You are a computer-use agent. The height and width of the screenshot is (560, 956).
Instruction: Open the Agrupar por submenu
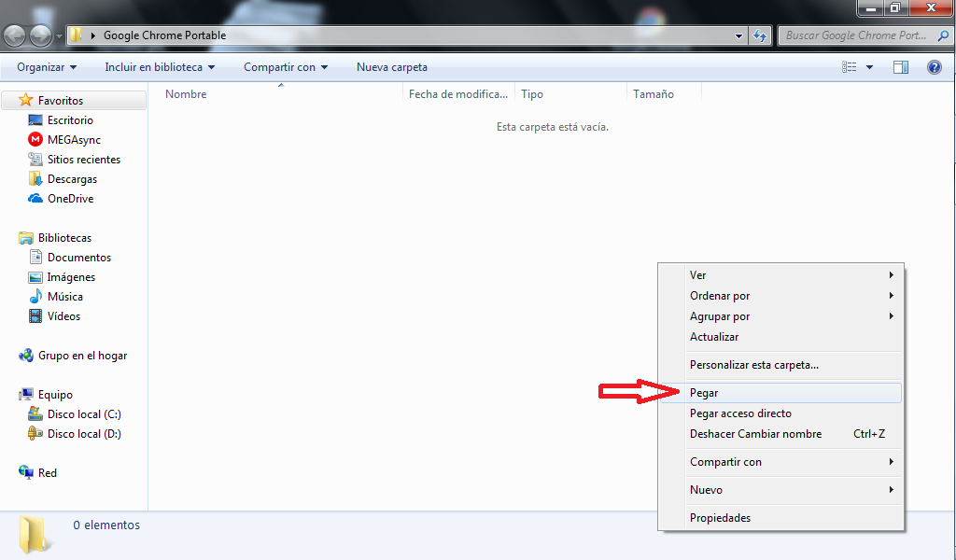pyautogui.click(x=780, y=316)
